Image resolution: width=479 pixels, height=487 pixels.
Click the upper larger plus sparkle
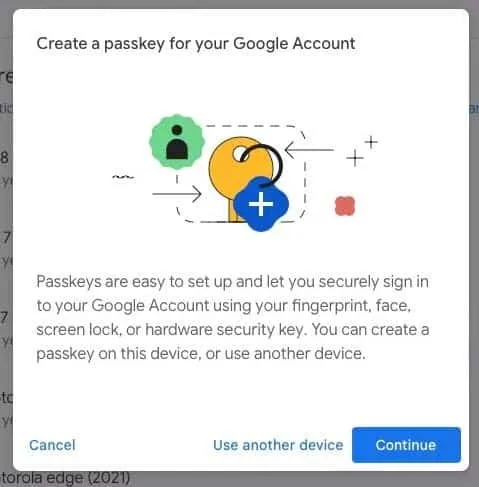click(371, 142)
